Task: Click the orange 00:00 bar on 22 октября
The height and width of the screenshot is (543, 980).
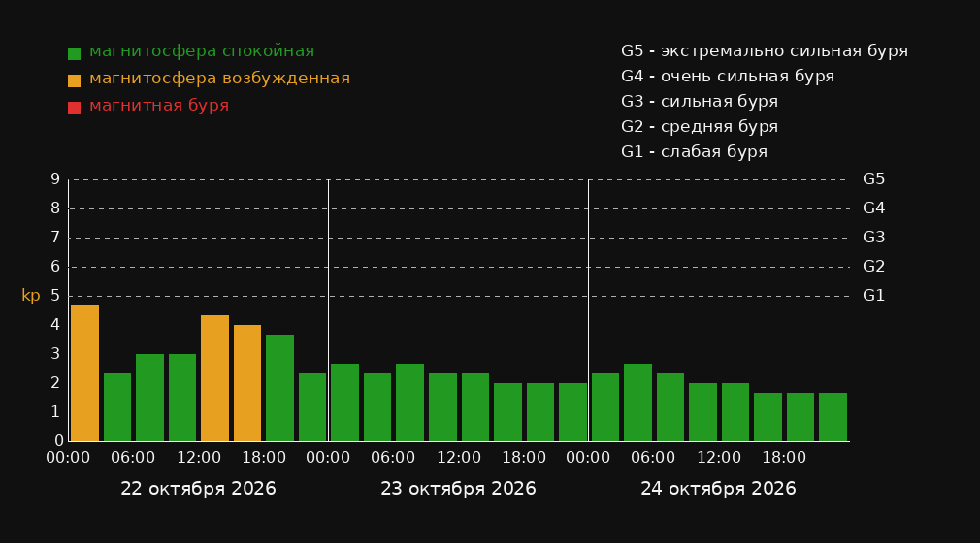Action: click(x=85, y=373)
